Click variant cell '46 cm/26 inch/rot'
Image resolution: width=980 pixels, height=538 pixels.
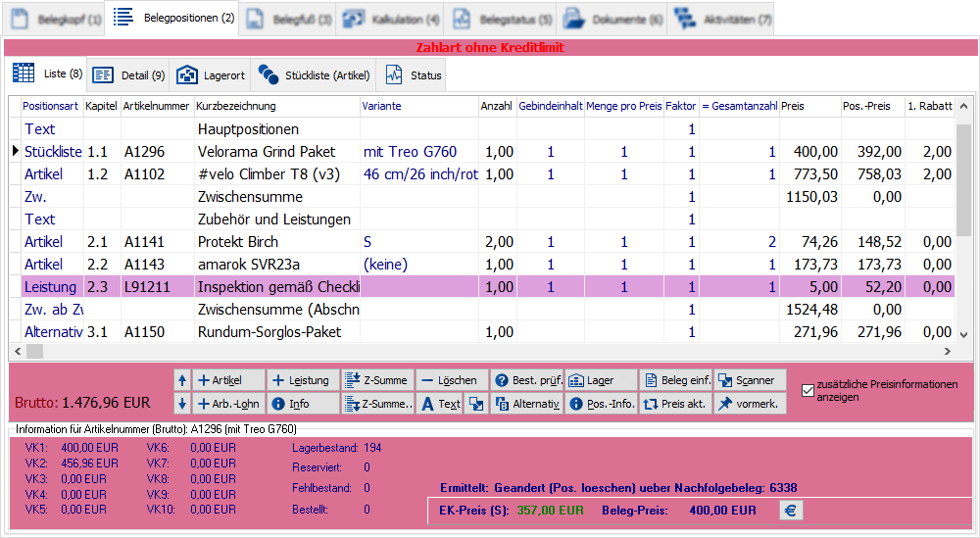420,174
